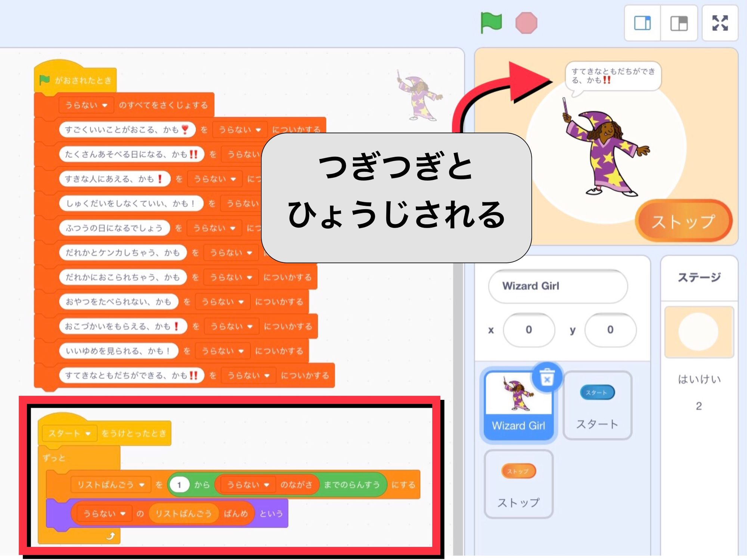747x560 pixels.
Task: Switch to large stage layout
Action: point(679,23)
